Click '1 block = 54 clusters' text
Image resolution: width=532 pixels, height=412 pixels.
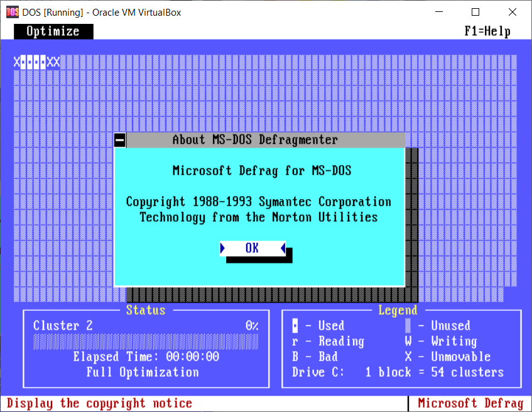[434, 372]
